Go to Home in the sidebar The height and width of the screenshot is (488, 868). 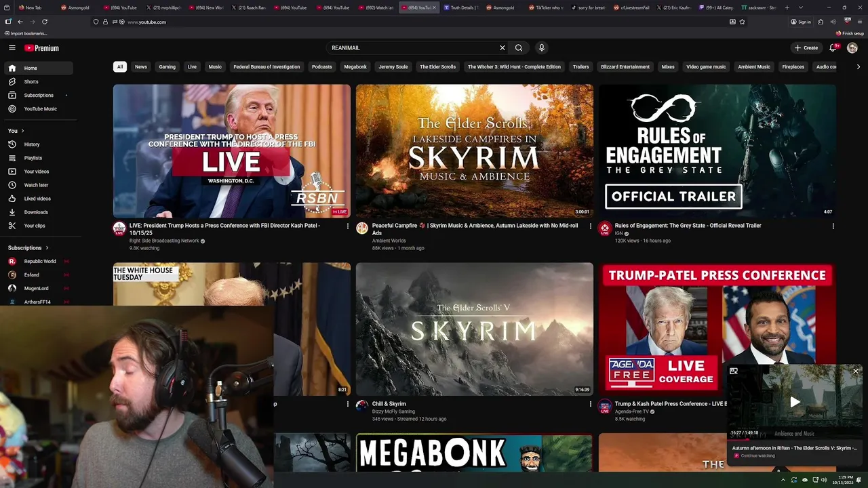click(x=39, y=68)
